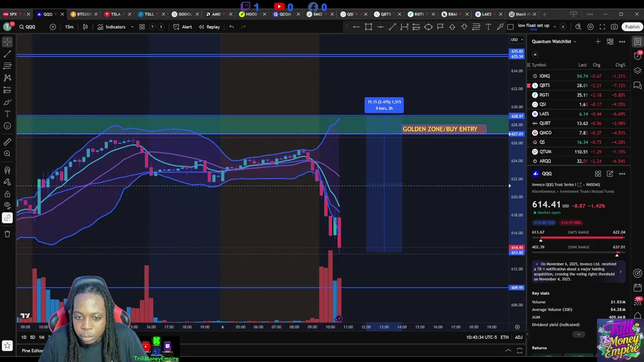
Task: Open chart settings hexagon icon
Action: (x=590, y=27)
